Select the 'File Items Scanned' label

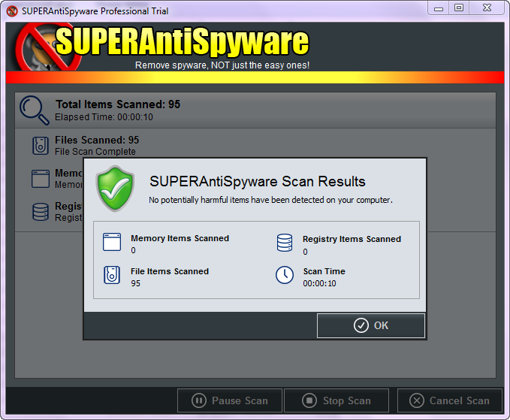pos(170,271)
